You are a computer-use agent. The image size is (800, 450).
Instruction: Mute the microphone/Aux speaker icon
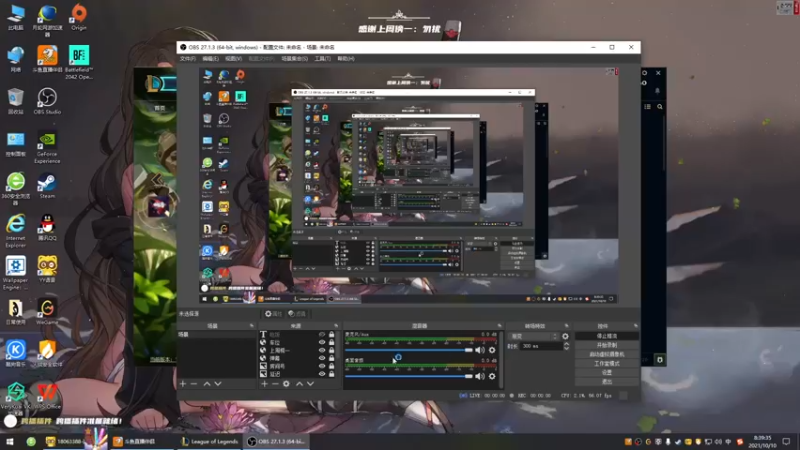480,350
